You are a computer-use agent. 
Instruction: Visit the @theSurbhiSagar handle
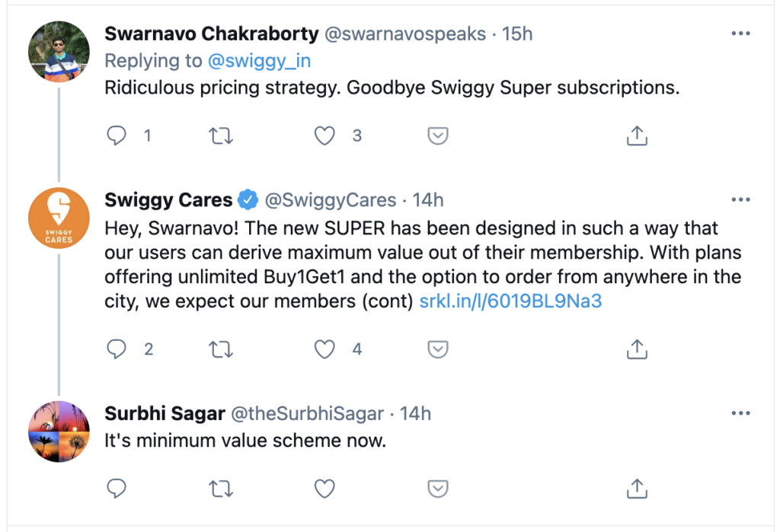click(x=308, y=414)
